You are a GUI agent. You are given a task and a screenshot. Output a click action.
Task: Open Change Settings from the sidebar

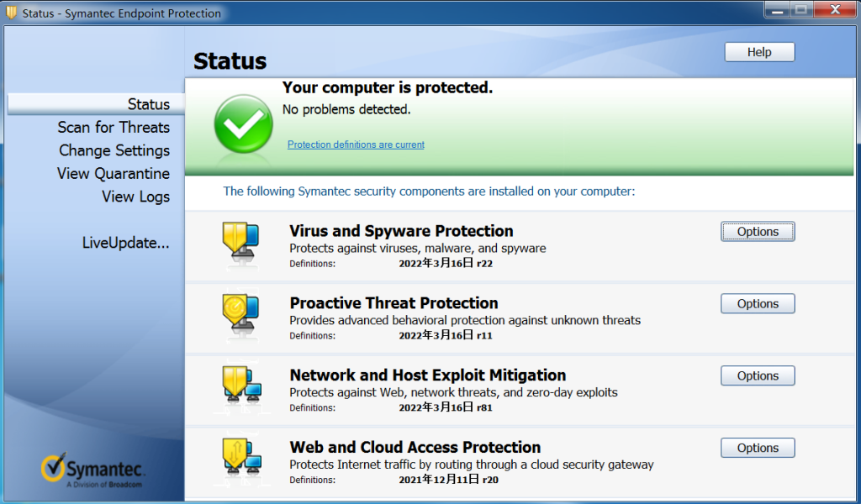[114, 150]
